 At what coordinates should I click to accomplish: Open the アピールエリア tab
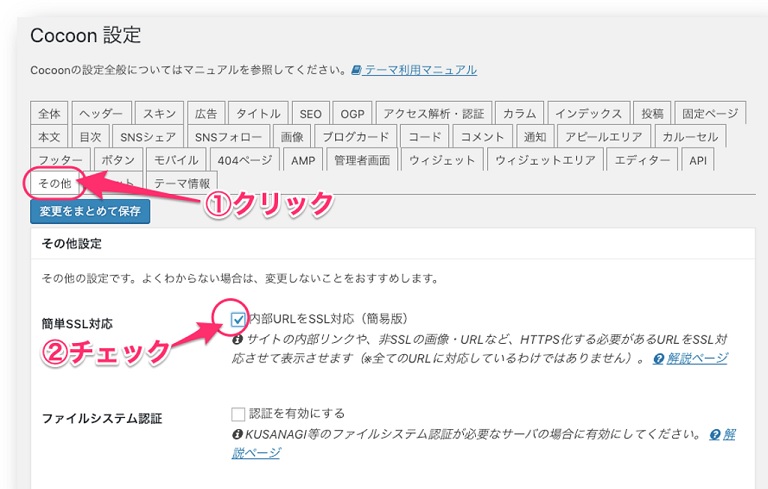603,137
